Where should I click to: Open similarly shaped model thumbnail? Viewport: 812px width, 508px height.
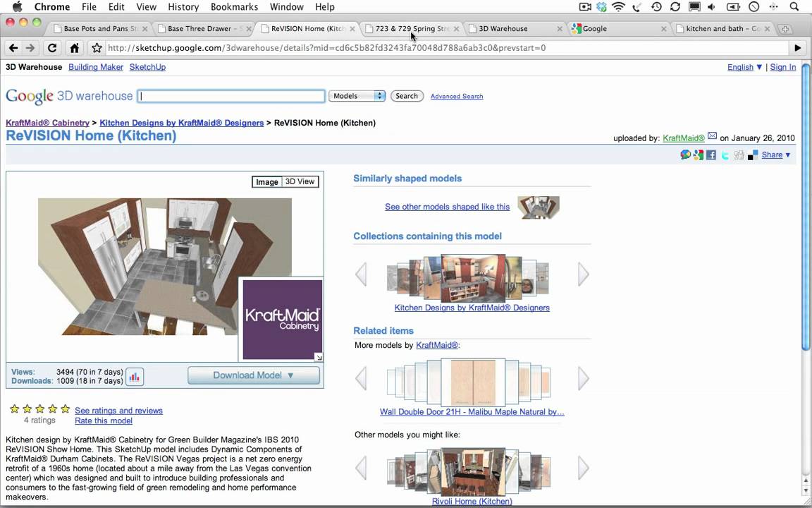539,207
